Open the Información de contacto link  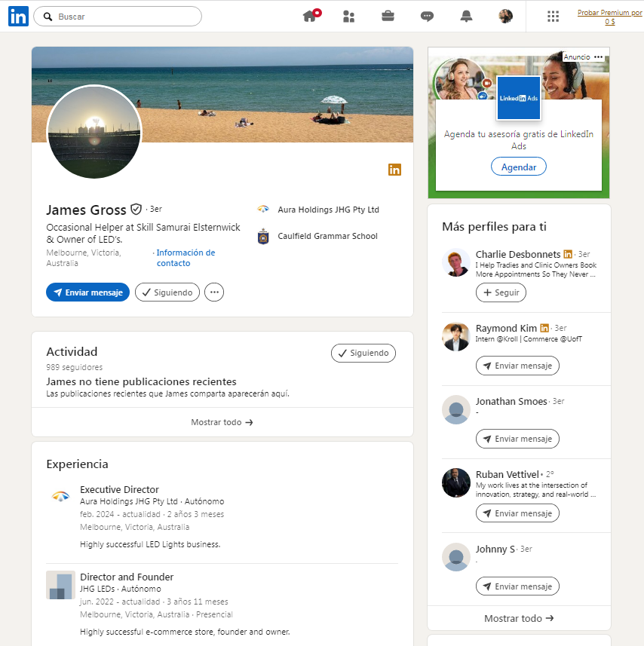[186, 258]
